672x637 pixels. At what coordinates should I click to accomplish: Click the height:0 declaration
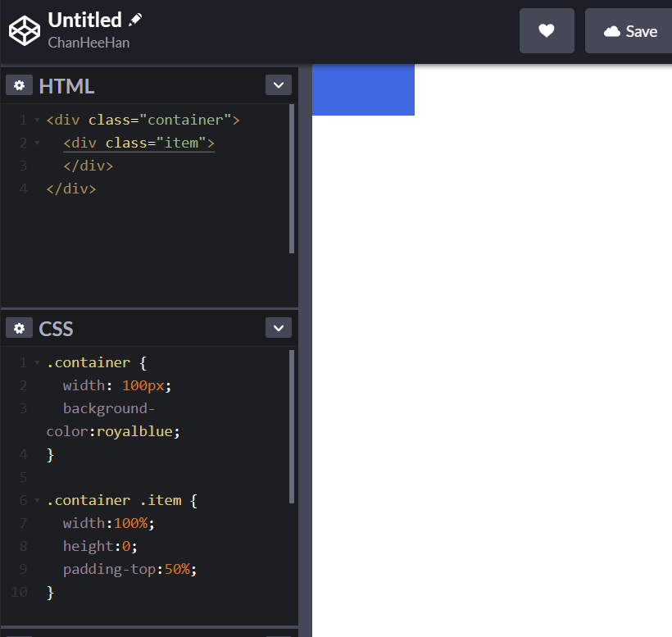100,546
